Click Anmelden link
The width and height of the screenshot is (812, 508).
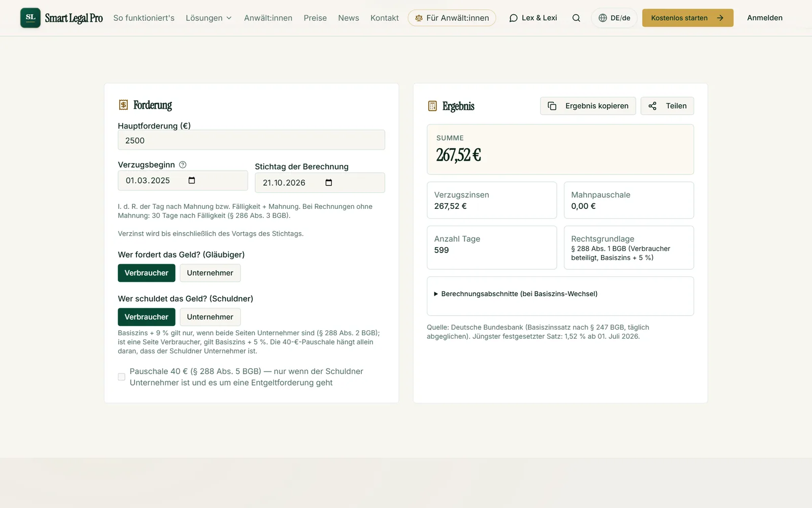tap(765, 18)
